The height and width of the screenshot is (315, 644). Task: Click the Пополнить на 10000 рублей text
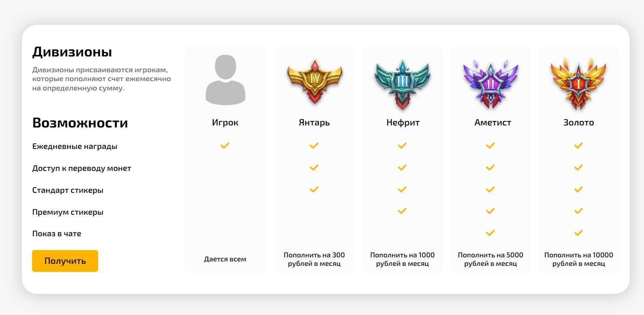coord(579,259)
